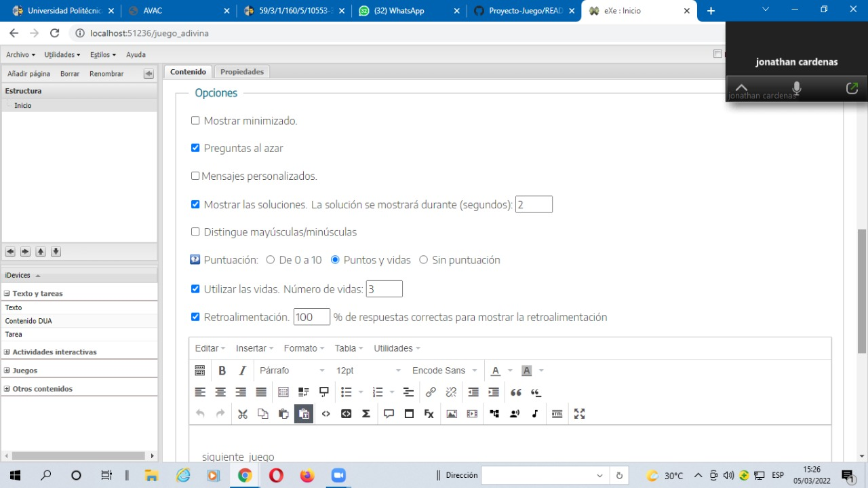Viewport: 868px width, 488px height.
Task: Open the Ayuda menu
Action: 136,54
